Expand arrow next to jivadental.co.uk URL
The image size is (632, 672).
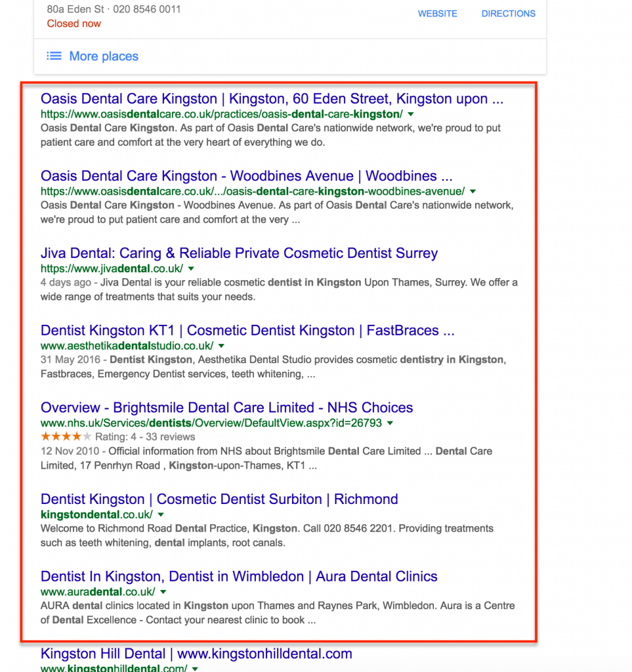click(x=191, y=268)
